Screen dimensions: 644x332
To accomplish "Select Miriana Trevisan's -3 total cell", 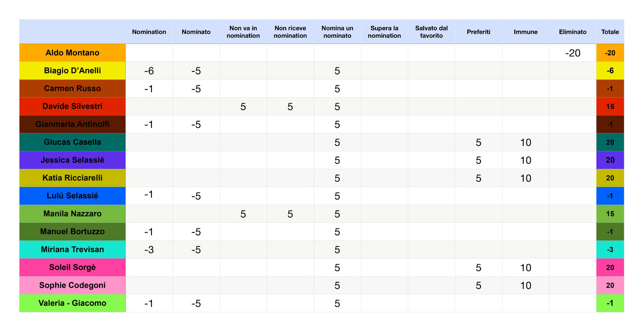I will (610, 250).
